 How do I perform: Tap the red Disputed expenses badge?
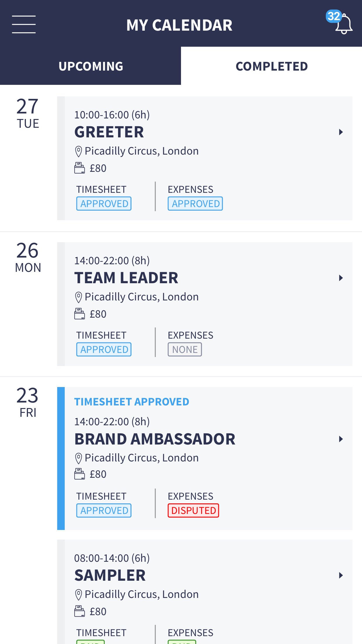[193, 510]
